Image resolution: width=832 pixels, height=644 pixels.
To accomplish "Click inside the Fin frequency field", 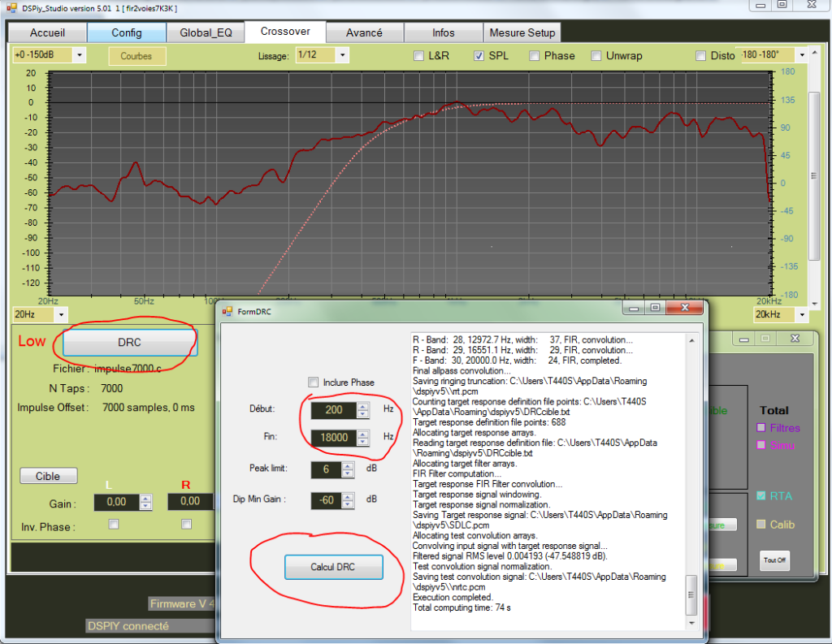I will pos(333,437).
